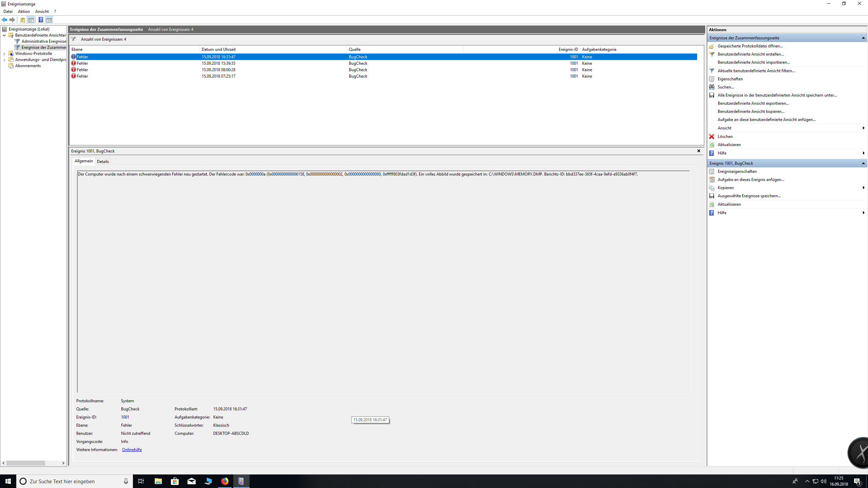Click the tree pane horizontal scrollbar
The width and height of the screenshot is (868, 488).
coord(25,463)
